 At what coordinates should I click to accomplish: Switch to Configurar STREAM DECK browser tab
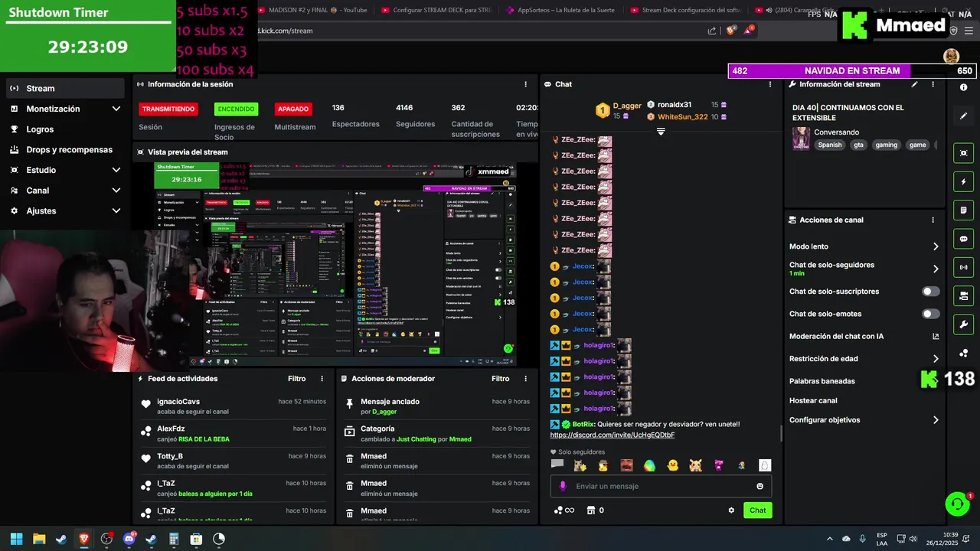(x=437, y=10)
